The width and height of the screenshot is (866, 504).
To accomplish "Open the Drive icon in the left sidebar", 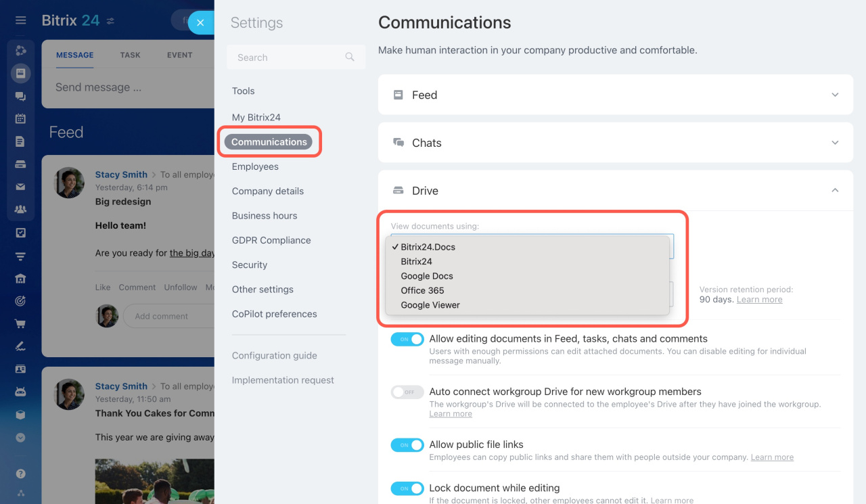I will (x=20, y=164).
